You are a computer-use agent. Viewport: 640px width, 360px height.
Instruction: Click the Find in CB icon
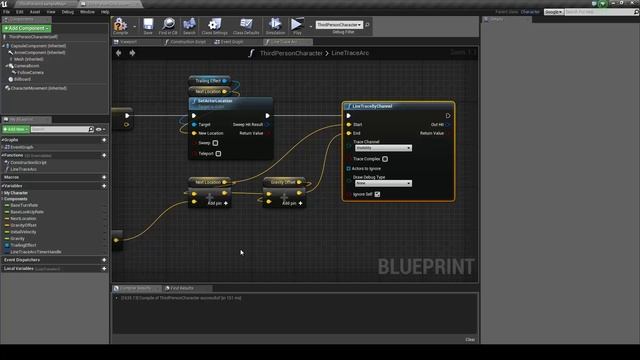point(168,26)
